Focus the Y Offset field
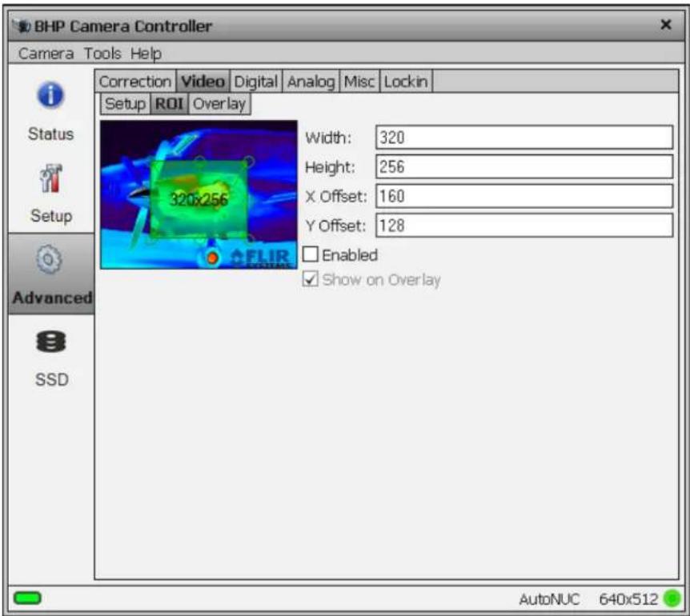690x616 pixels. 524,226
